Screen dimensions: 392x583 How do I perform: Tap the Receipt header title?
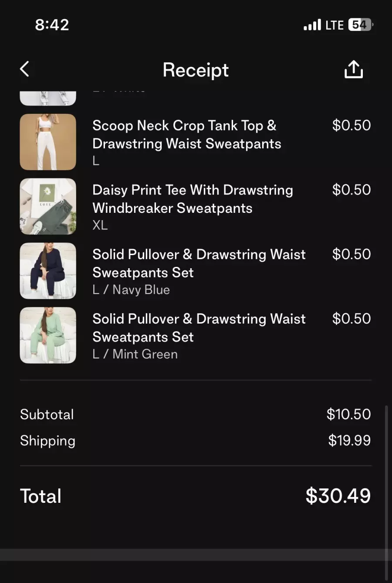[x=196, y=70]
